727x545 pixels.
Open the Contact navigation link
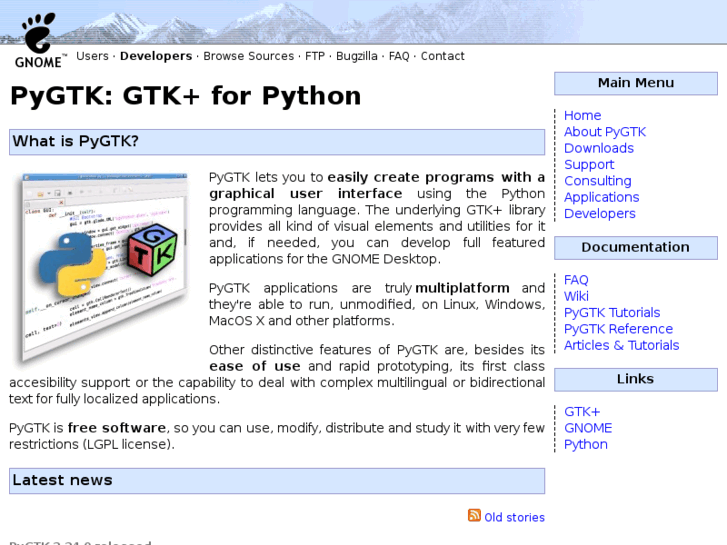[x=442, y=56]
